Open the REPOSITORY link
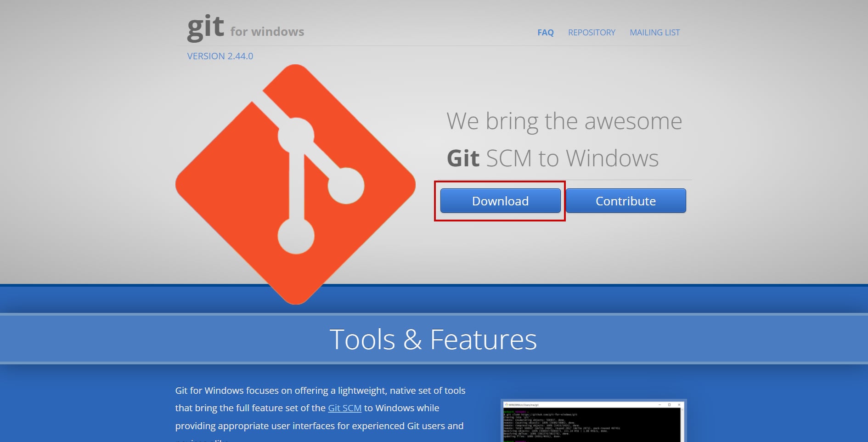 click(x=592, y=33)
